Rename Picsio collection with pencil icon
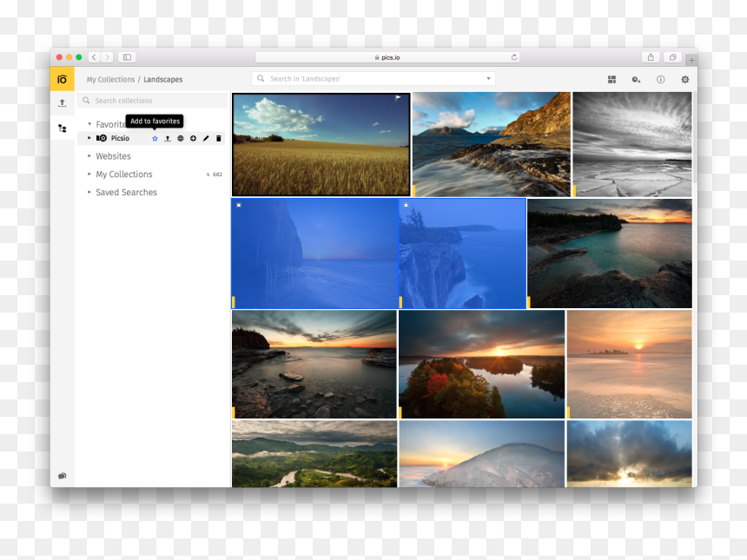747x560 pixels. [x=206, y=139]
